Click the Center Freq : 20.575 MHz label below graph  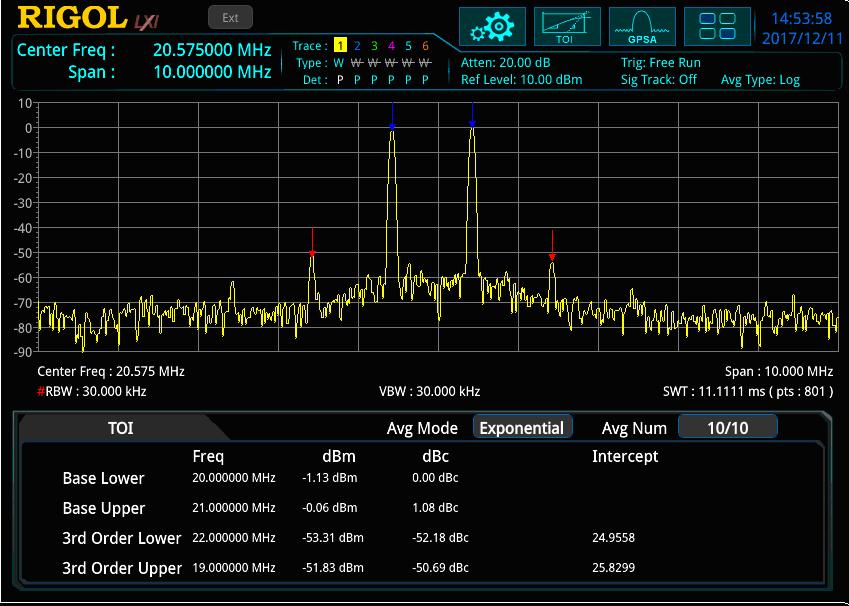[x=111, y=372]
